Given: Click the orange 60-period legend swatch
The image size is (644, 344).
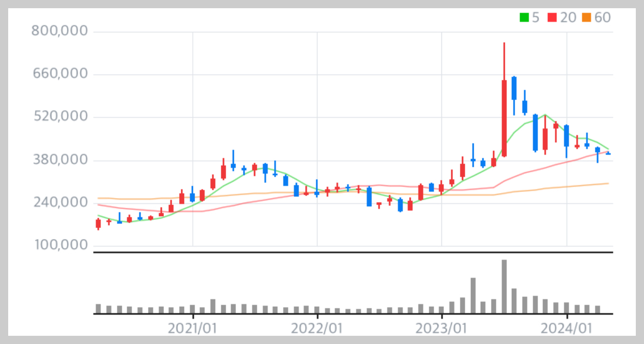Looking at the screenshot, I should [x=587, y=18].
